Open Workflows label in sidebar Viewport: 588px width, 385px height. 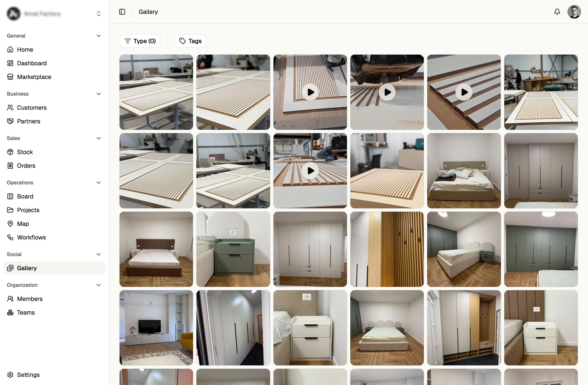click(32, 237)
